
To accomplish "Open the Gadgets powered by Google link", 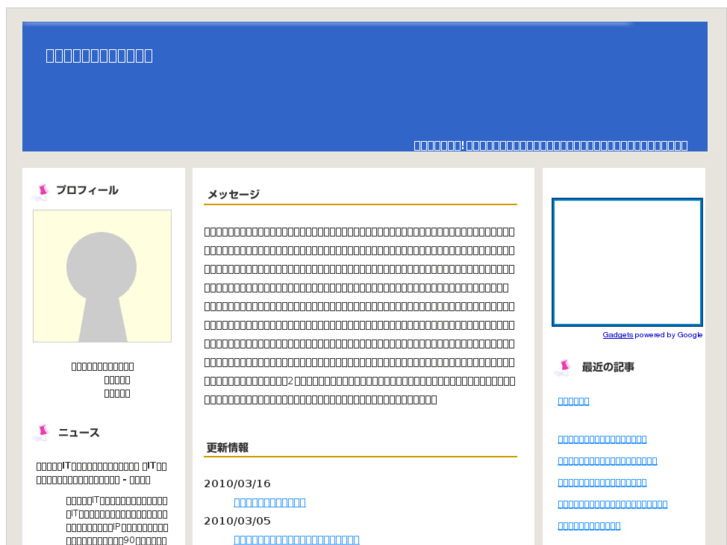I will (617, 335).
